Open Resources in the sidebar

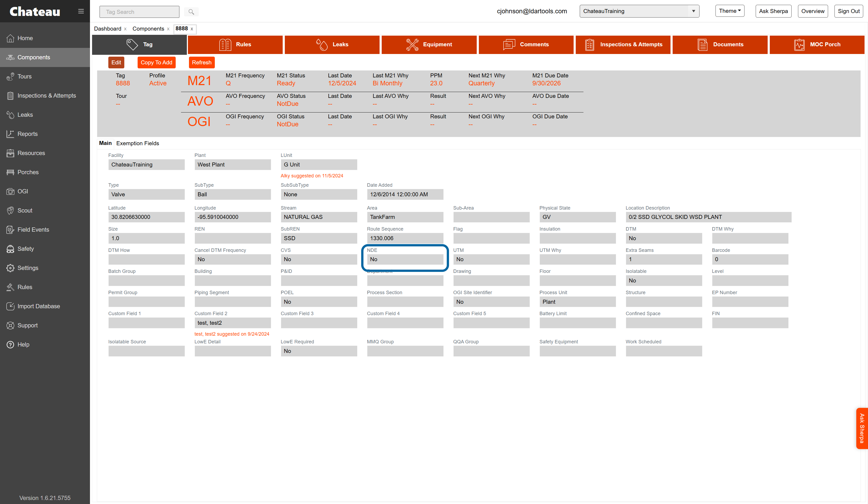click(45, 153)
